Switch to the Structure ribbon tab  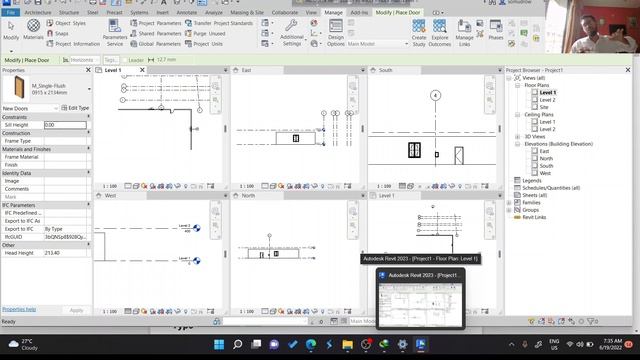click(x=69, y=13)
